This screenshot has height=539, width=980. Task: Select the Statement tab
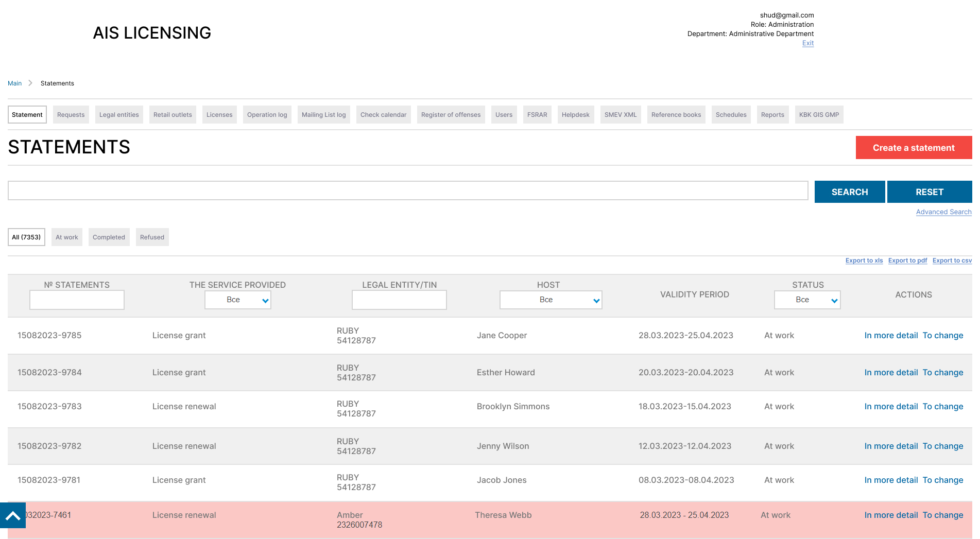[27, 114]
